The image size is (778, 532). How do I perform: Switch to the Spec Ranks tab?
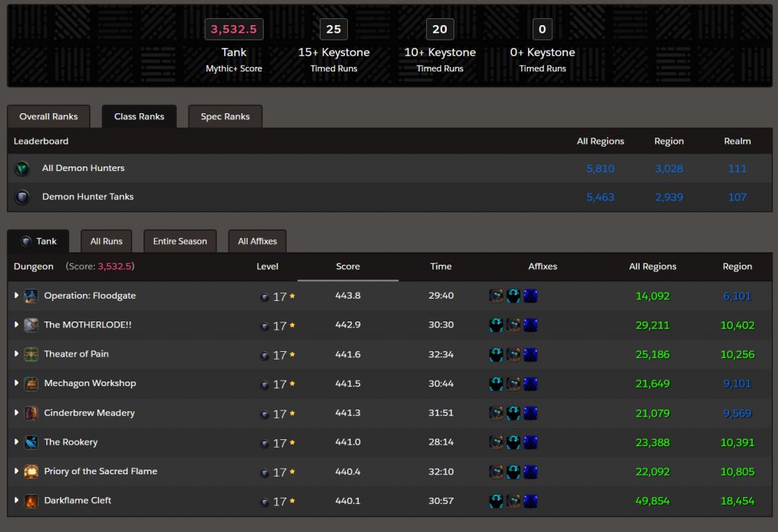[225, 117]
